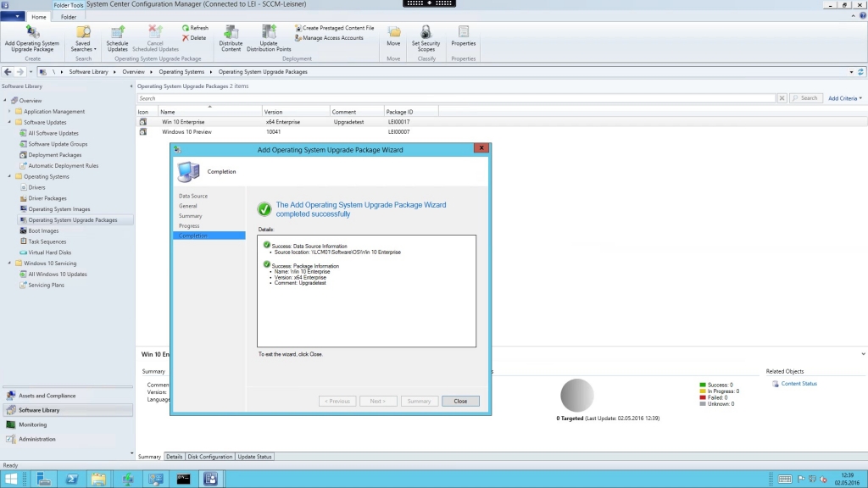Open the Disk Configuration tab
Screen dimensions: 868x488
coord(210,457)
